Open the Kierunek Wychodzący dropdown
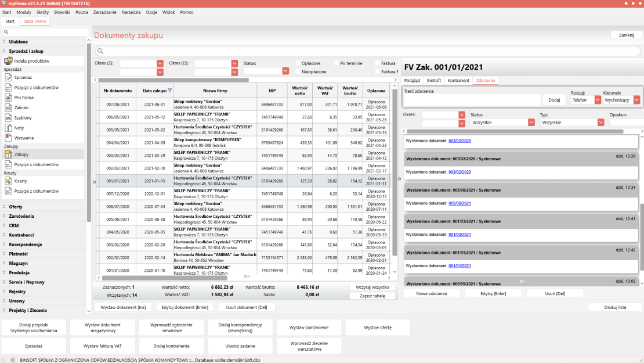 click(636, 100)
